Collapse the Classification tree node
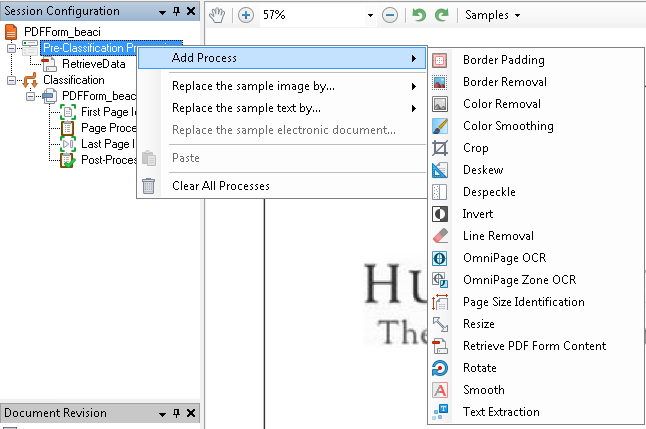This screenshot has width=646, height=429. 12,80
